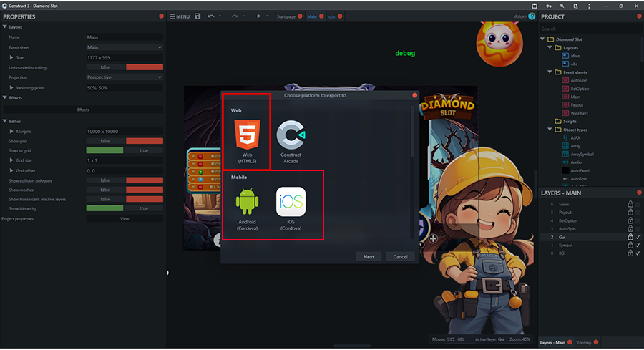Viewport: 644px width, 350px height.
Task: Toggle lock on Gui layer
Action: click(630, 237)
